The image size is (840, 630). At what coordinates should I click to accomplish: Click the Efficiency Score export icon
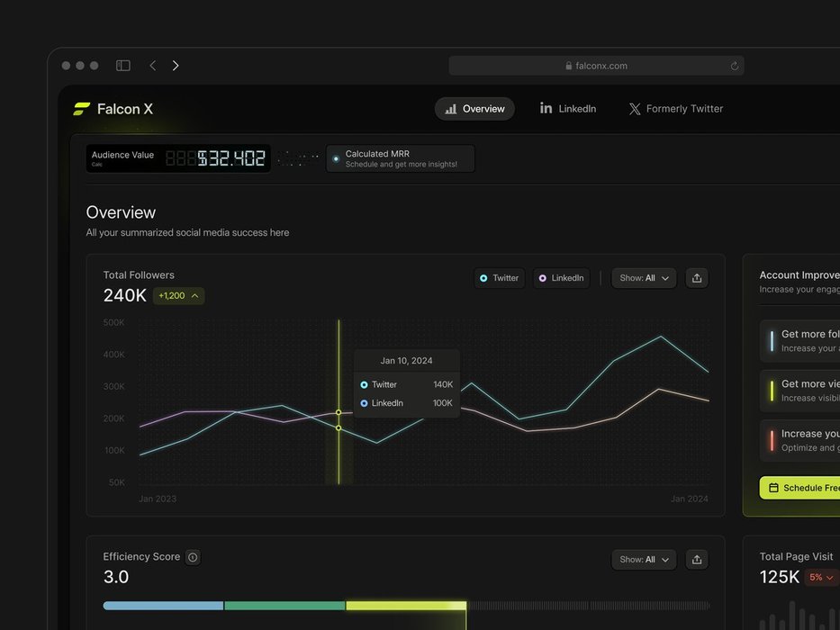(x=697, y=560)
